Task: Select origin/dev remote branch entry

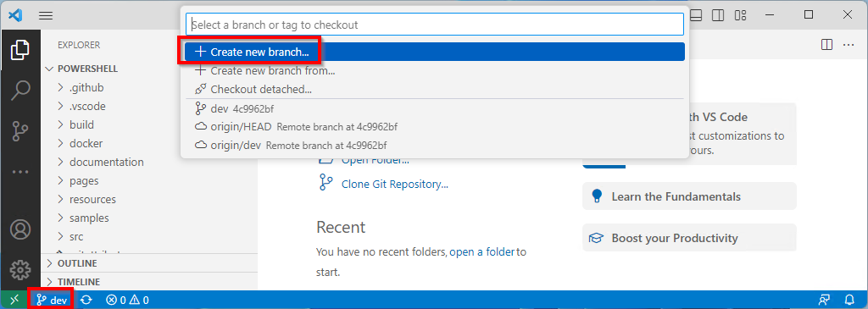Action: point(435,146)
